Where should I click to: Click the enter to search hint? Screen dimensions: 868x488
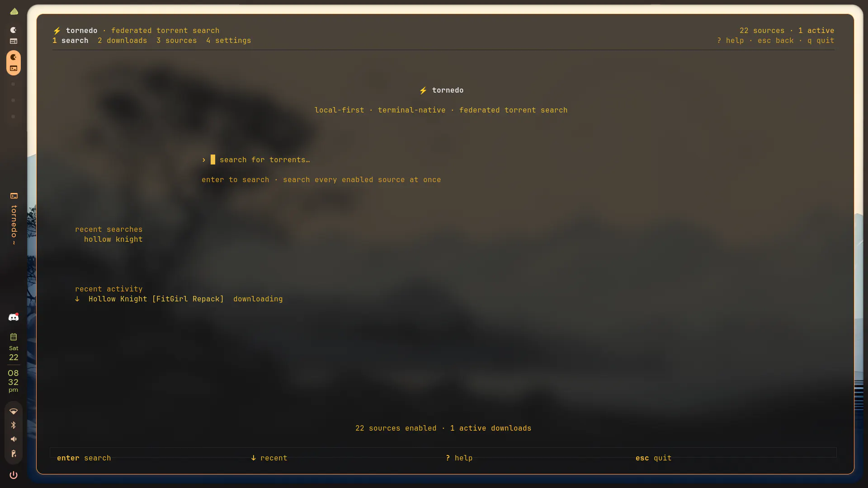pyautogui.click(x=236, y=180)
